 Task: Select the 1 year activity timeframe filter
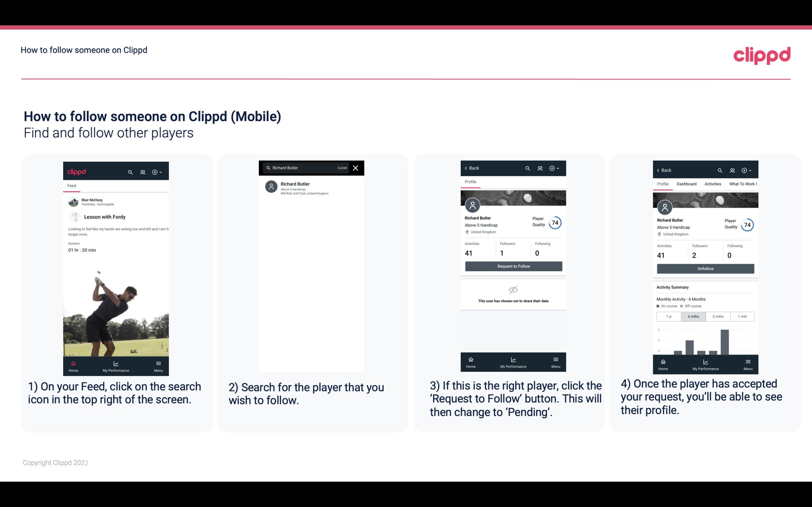click(669, 316)
